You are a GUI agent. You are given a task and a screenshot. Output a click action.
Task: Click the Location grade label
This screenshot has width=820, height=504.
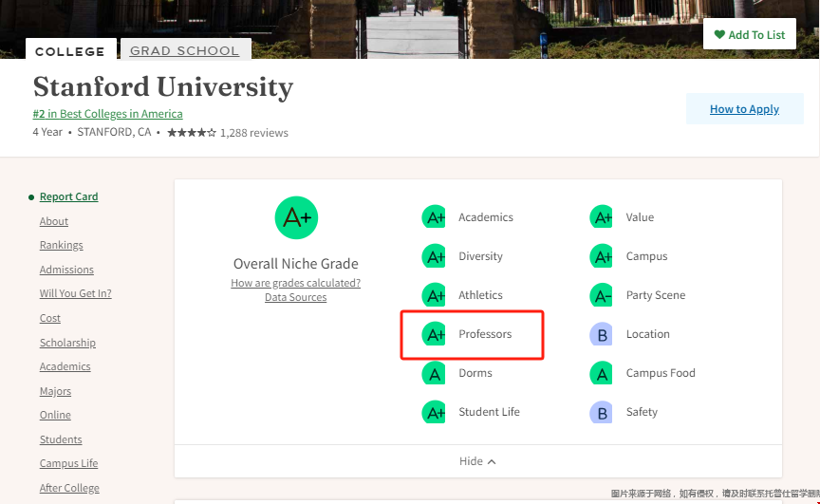pyautogui.click(x=648, y=334)
